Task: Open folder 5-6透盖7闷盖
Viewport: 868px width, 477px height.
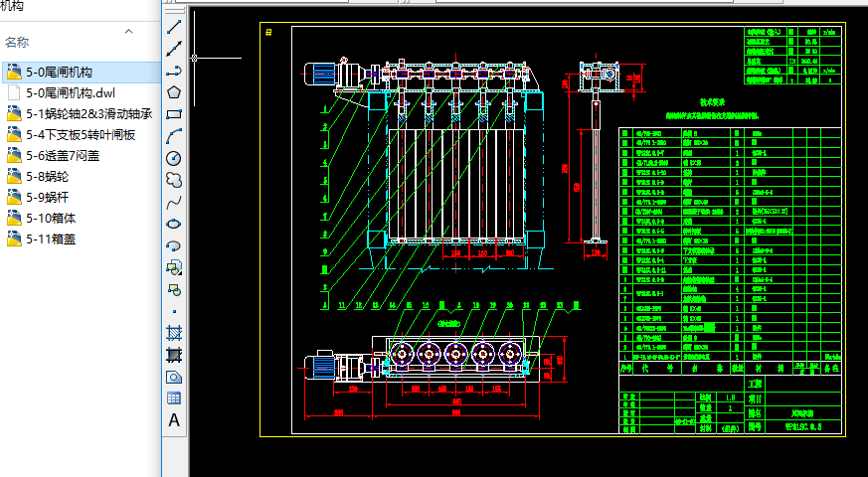Action: [x=63, y=156]
